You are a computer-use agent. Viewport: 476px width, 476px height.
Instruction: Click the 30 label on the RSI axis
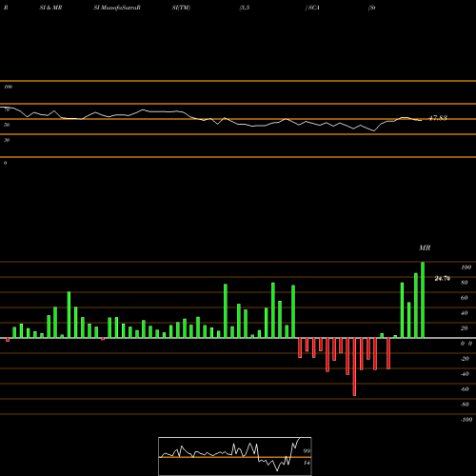(x=7, y=140)
